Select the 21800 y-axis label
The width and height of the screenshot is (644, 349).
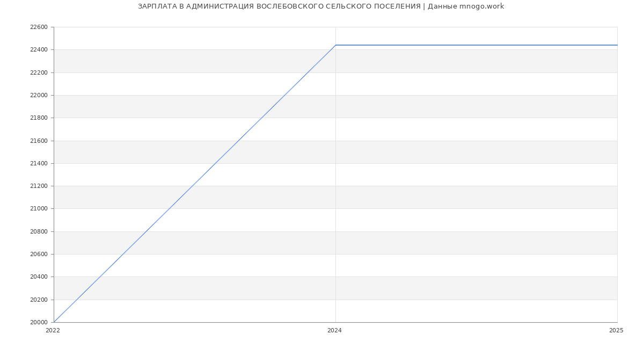(x=39, y=118)
